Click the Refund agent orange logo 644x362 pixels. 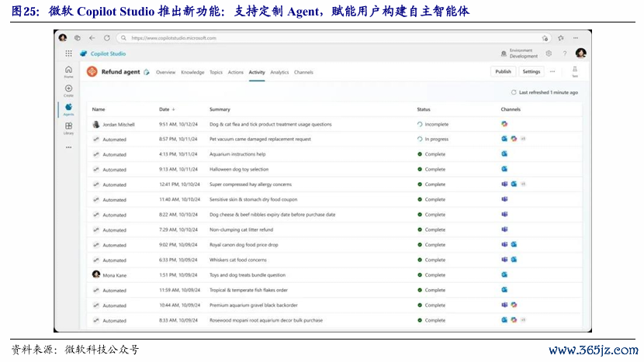tap(92, 72)
